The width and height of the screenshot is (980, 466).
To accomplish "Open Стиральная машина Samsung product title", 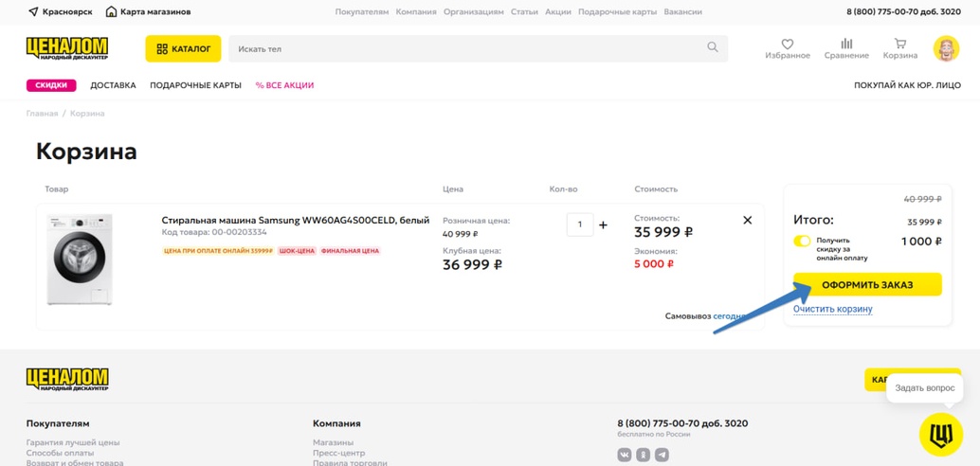I will point(296,220).
